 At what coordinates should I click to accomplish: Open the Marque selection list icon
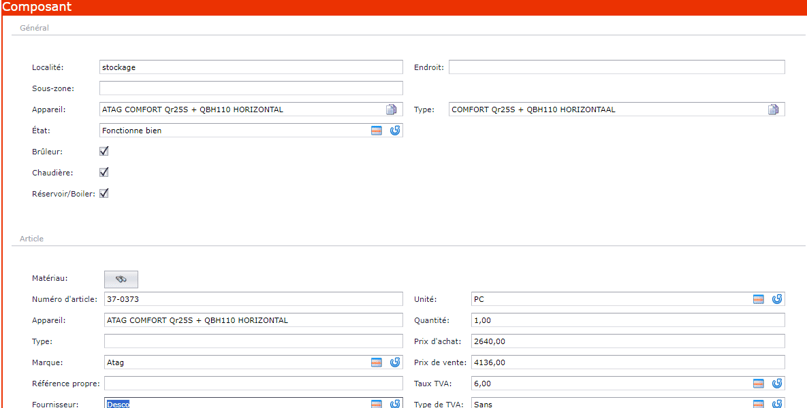pyautogui.click(x=377, y=362)
